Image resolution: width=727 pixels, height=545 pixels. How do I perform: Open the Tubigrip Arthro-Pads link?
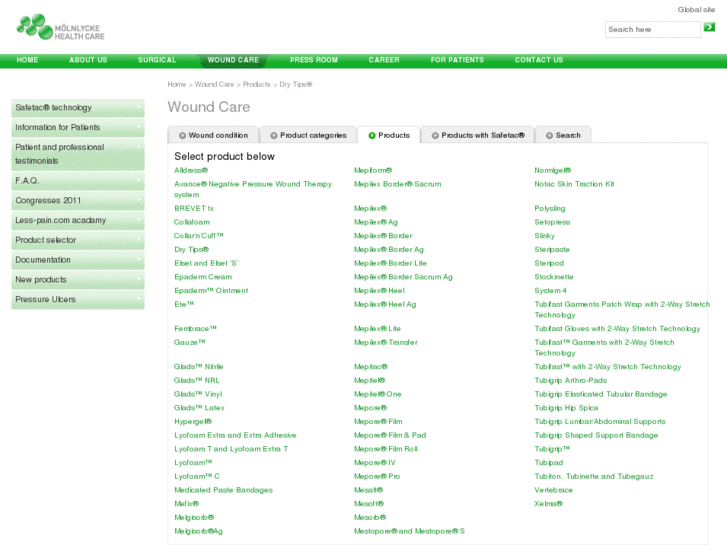pyautogui.click(x=570, y=380)
